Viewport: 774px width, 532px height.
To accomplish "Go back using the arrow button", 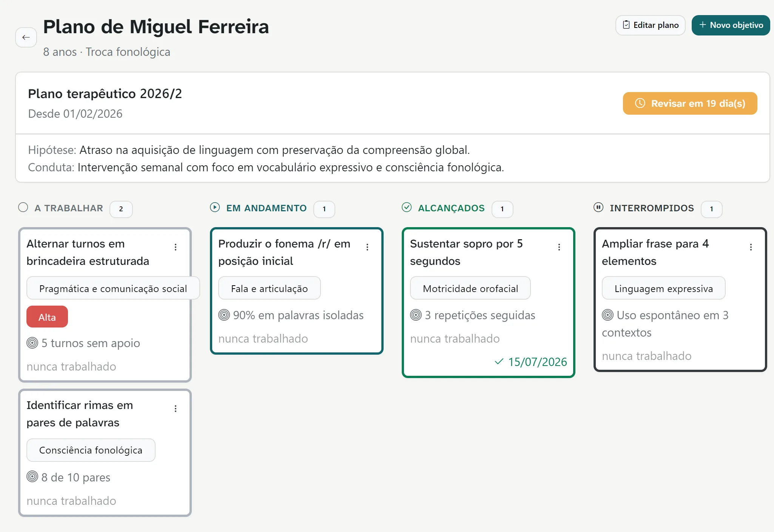I will pyautogui.click(x=26, y=37).
